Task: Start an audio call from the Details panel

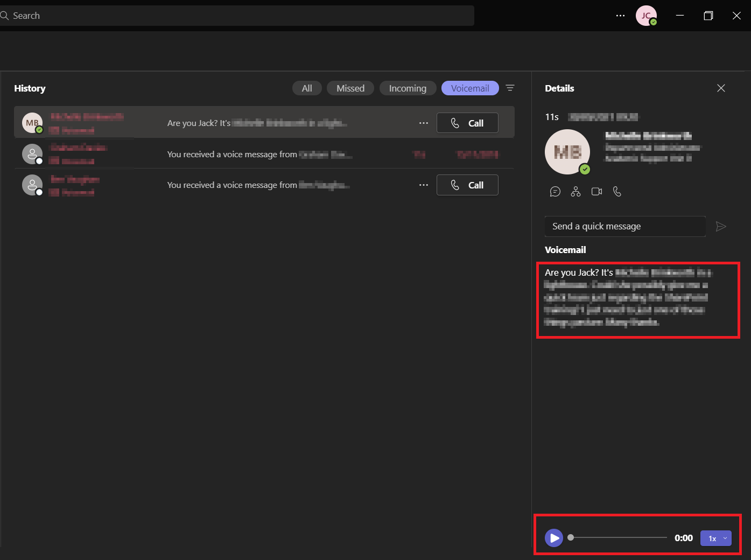Action: coord(617,191)
